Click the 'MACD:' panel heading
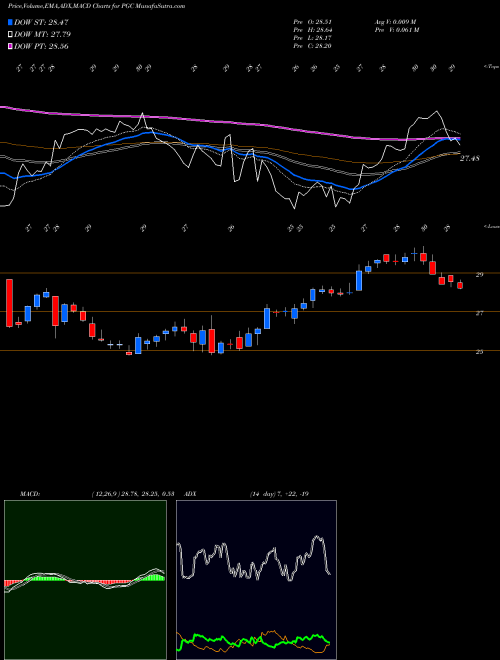 click(29, 494)
